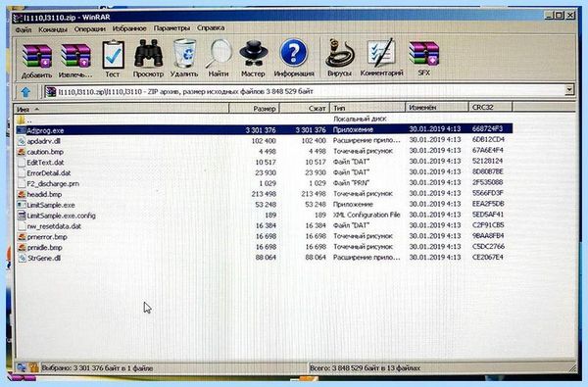The height and width of the screenshot is (387, 588).
Task: Click the caution.bmp file icon
Action: 22,152
